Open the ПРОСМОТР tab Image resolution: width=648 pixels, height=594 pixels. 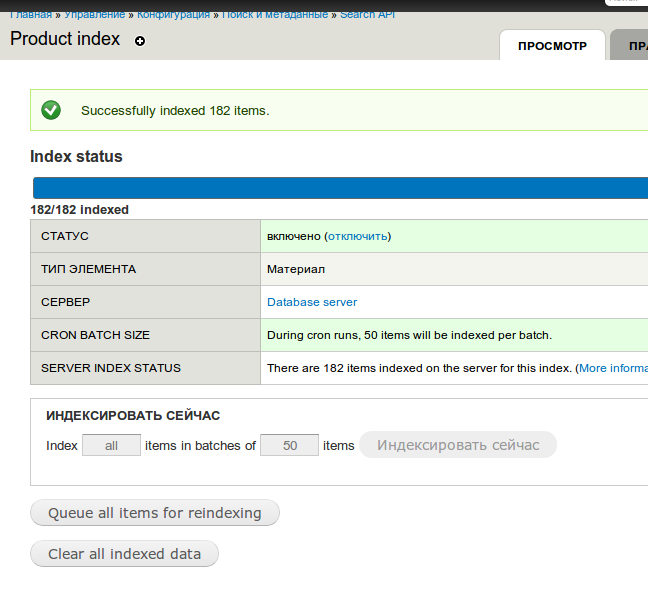pyautogui.click(x=552, y=45)
